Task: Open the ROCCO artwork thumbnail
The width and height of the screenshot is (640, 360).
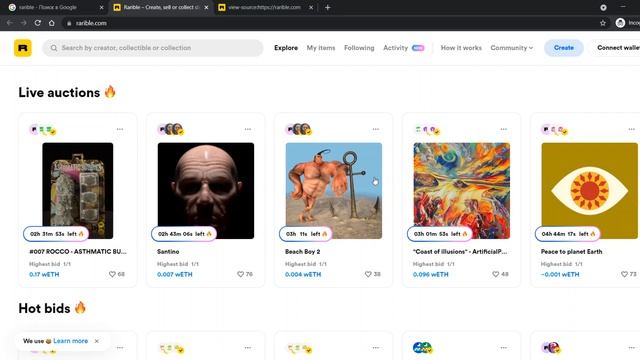Action: pyautogui.click(x=78, y=191)
